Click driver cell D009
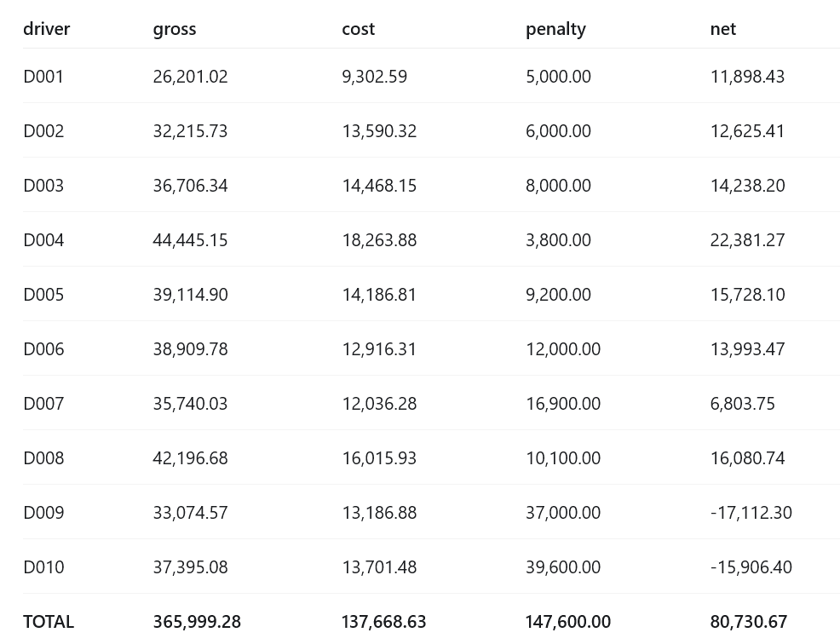This screenshot has width=840, height=644. tap(43, 513)
